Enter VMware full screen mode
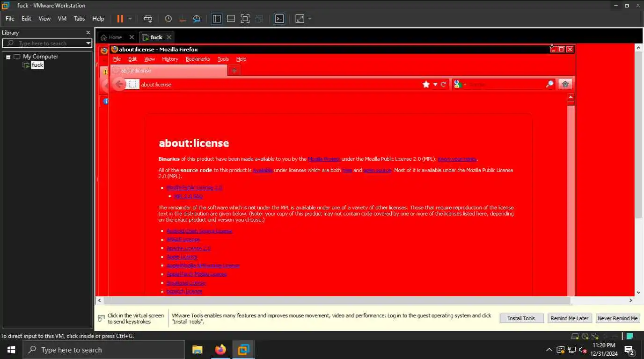644x359 pixels. tap(245, 19)
